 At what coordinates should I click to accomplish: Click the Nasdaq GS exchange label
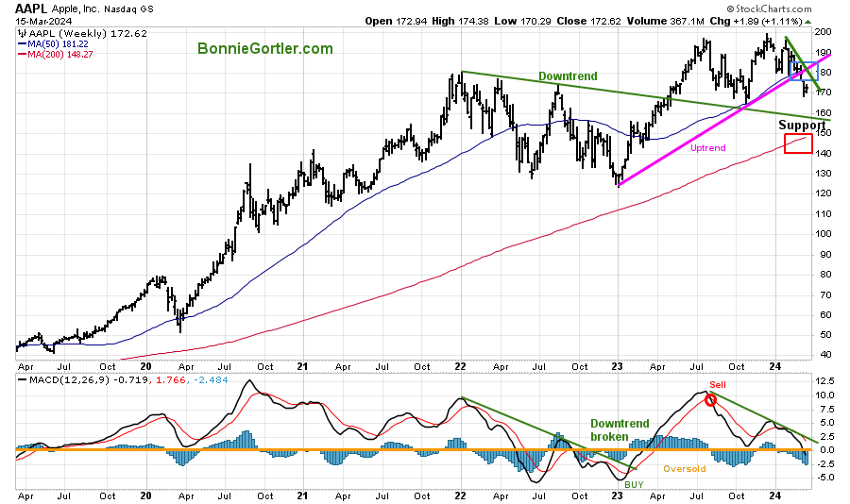pyautogui.click(x=127, y=9)
